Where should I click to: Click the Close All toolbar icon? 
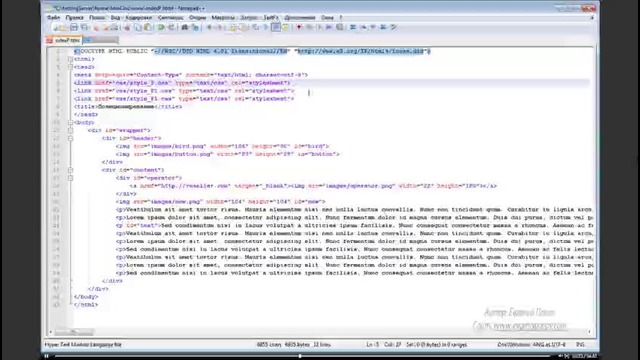click(x=106, y=27)
